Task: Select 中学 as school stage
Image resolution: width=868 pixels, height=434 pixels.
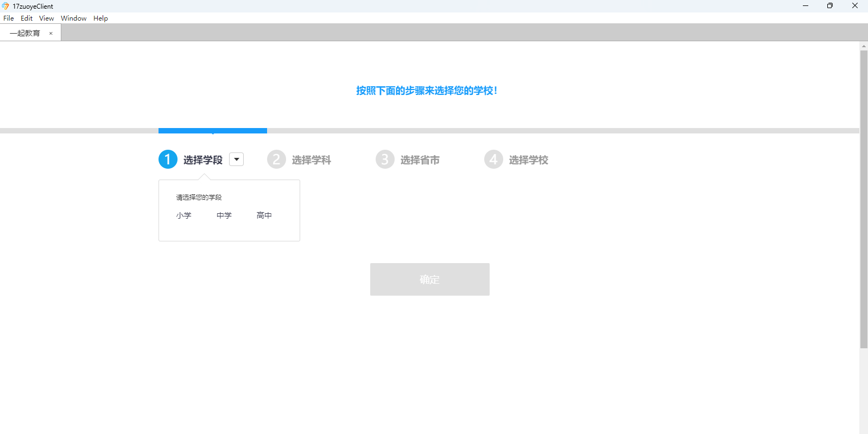Action: click(224, 215)
